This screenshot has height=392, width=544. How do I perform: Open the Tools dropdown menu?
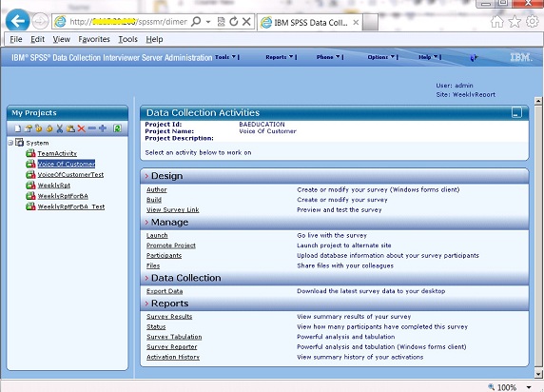pos(225,57)
